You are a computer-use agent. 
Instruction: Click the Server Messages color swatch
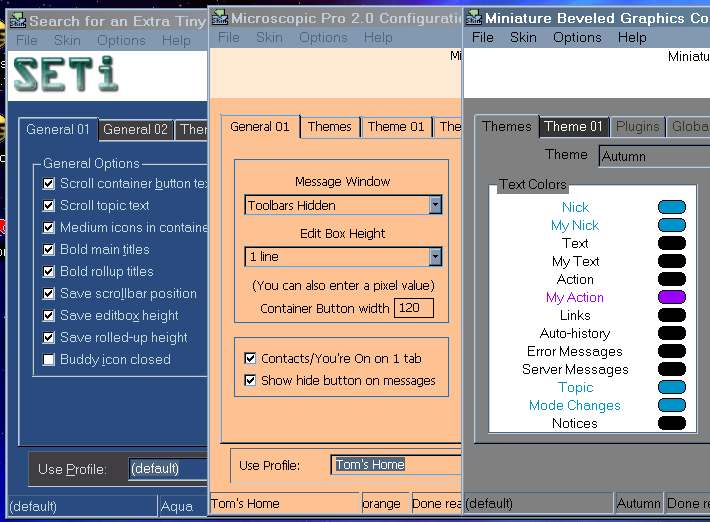pos(672,369)
